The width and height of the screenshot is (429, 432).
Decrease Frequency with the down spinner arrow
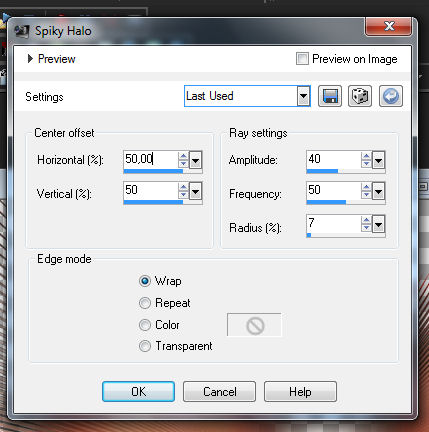coord(366,195)
